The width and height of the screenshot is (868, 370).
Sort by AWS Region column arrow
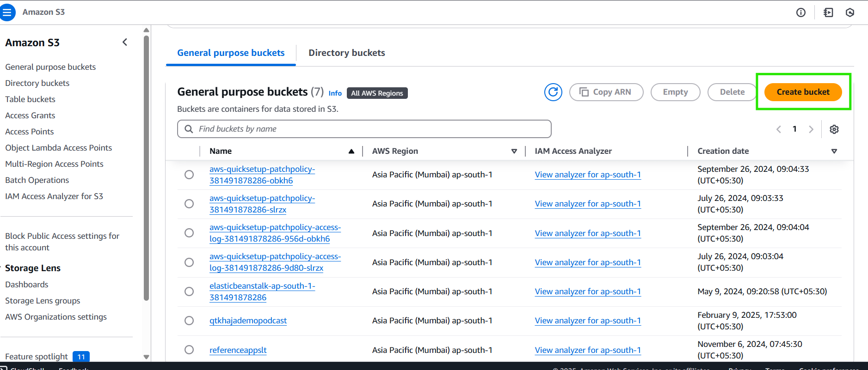pos(514,151)
